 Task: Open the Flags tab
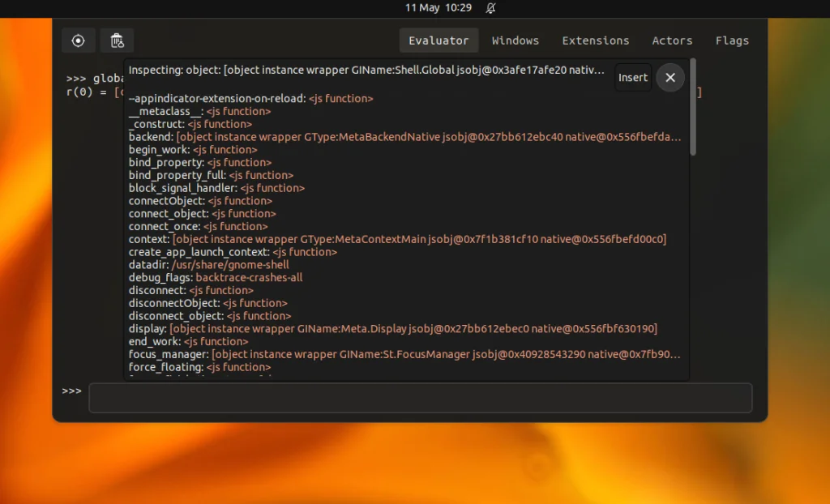point(731,40)
